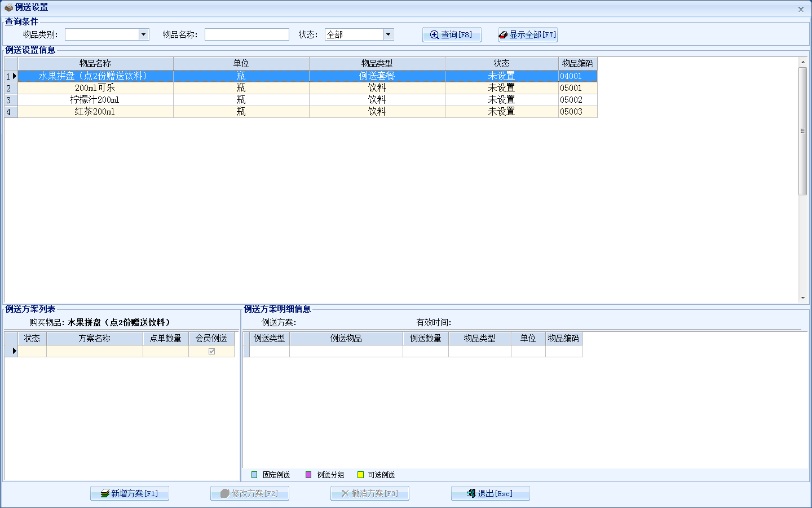Image resolution: width=812 pixels, height=508 pixels.
Task: Click the 例送物品 column header
Action: pos(346,338)
